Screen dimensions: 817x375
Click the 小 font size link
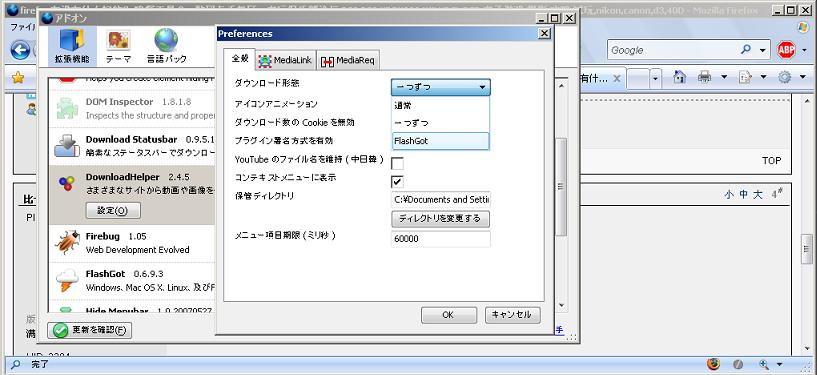(729, 195)
